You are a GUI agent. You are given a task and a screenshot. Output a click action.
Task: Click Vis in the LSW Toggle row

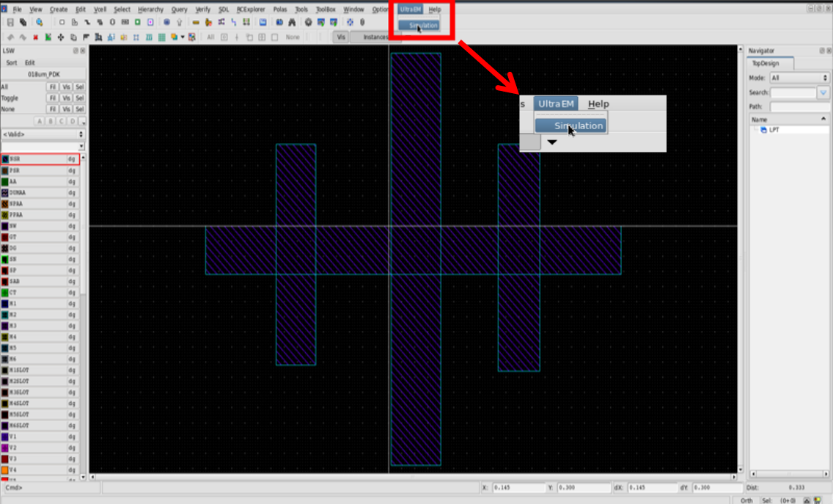[x=66, y=98]
